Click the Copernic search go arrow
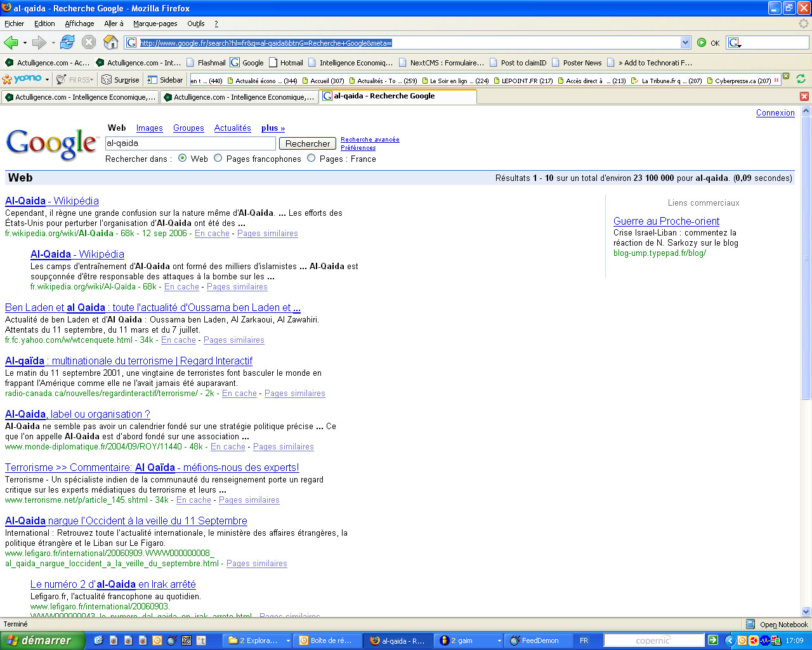This screenshot has width=812, height=650. pos(713,640)
